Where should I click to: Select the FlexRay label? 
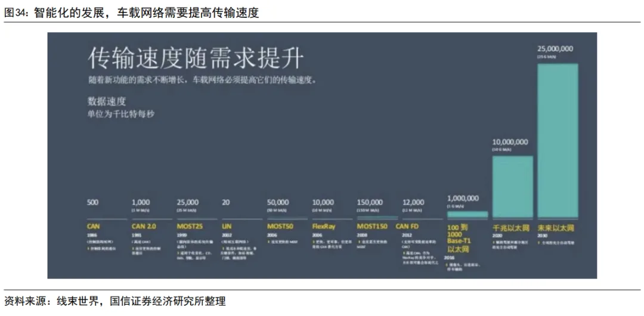324,226
